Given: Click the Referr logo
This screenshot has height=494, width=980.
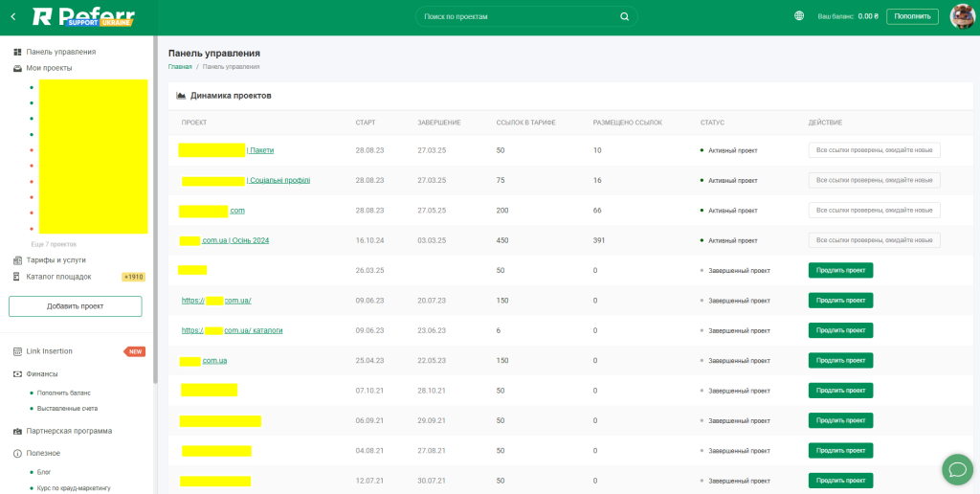Looking at the screenshot, I should [83, 16].
